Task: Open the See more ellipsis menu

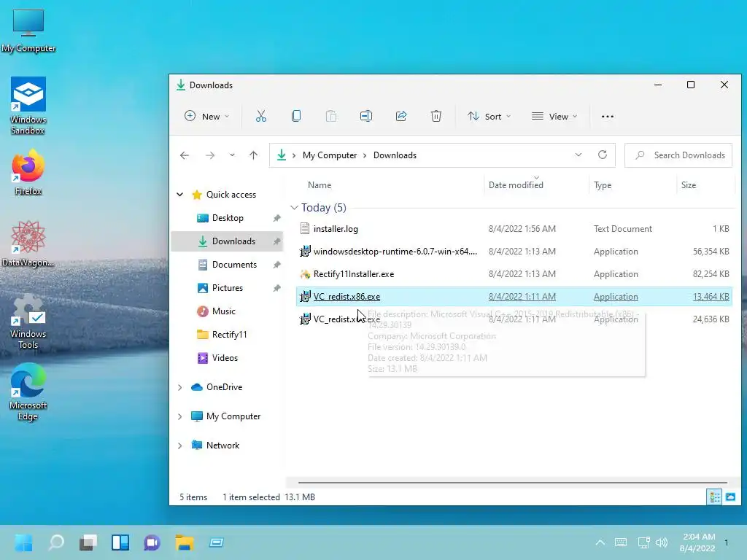Action: click(x=608, y=117)
